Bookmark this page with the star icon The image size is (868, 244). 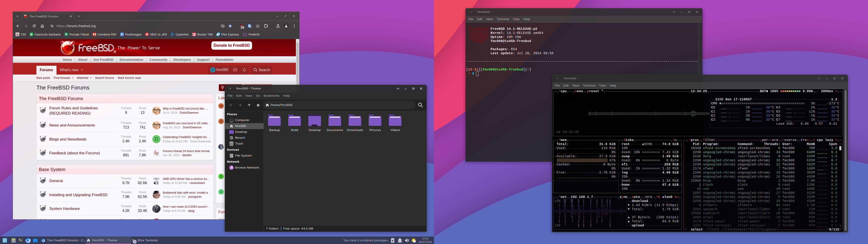pos(230,26)
